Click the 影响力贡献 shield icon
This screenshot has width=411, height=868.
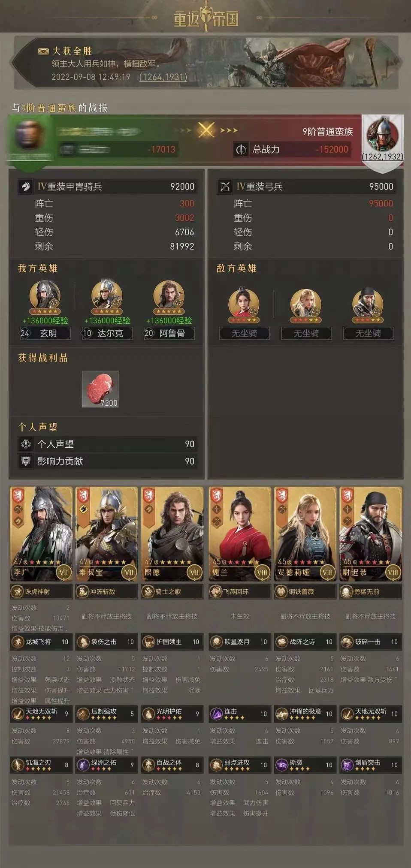click(26, 461)
